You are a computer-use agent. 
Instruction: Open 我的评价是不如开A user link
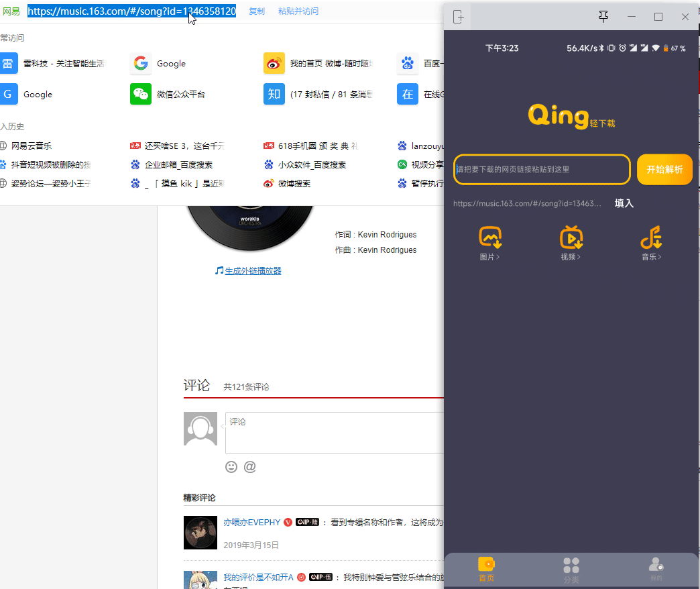259,577
